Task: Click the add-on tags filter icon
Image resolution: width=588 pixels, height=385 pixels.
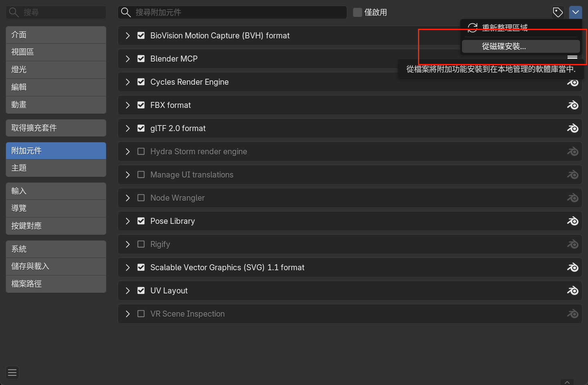Action: tap(558, 12)
